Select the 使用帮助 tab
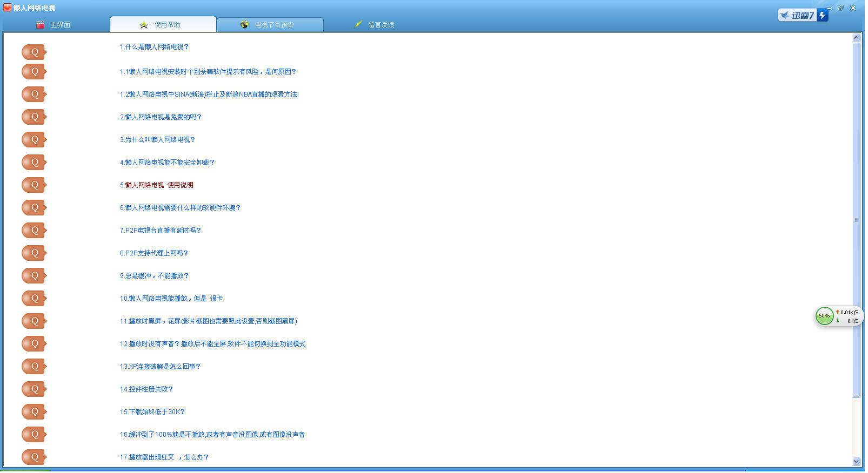 point(163,24)
